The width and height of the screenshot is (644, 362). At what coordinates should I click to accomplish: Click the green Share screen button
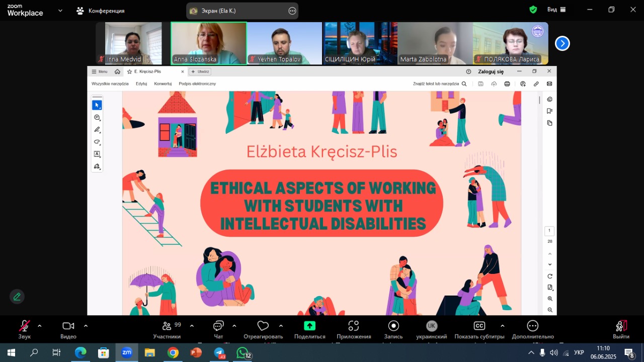tap(309, 326)
